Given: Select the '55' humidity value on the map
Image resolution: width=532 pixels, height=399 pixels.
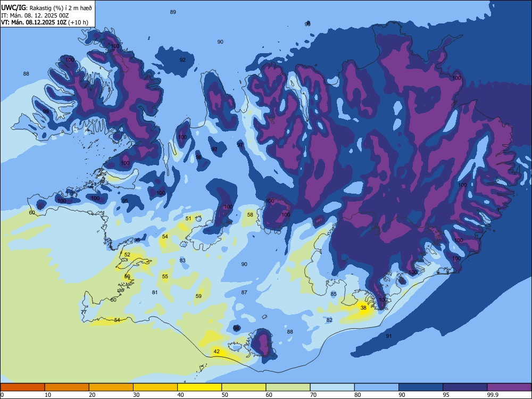Looking at the screenshot, I should coord(165,277).
